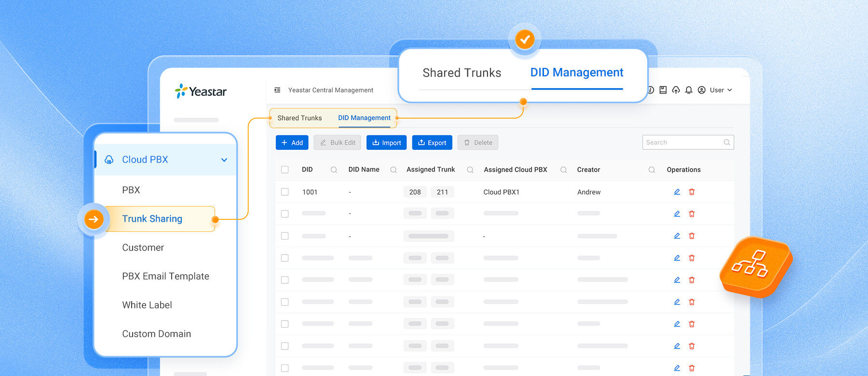Check the select-all checkbox in table header
Image resolution: width=868 pixels, height=376 pixels.
[x=285, y=170]
